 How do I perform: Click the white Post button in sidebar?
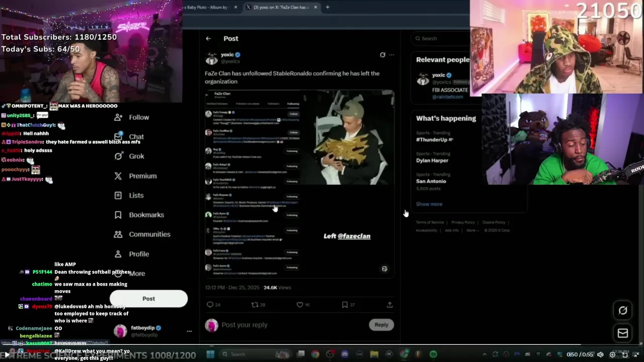(148, 299)
